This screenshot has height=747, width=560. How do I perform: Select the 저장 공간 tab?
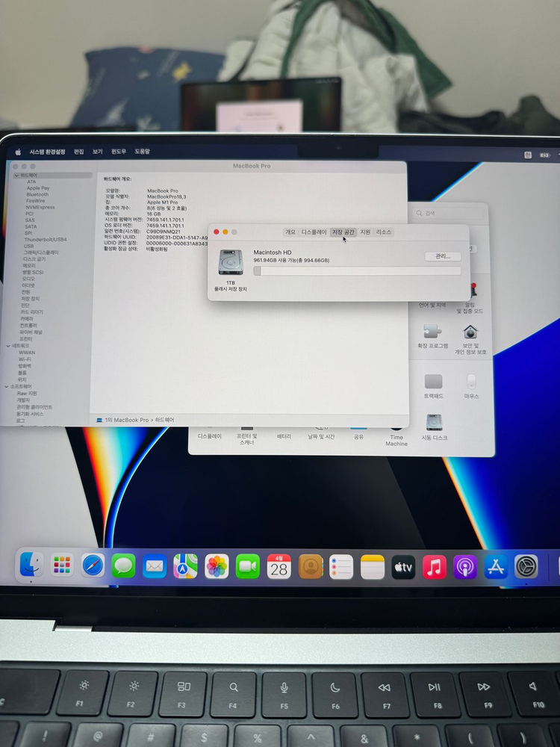click(343, 232)
